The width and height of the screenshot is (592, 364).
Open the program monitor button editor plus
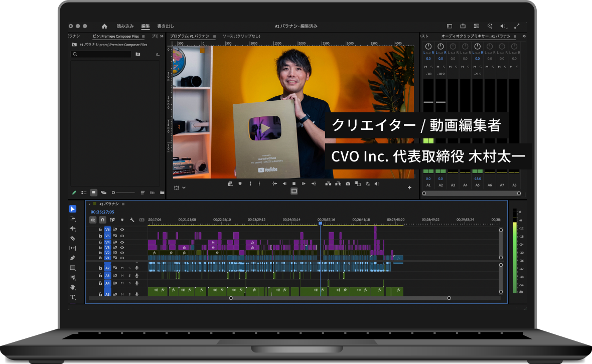coord(409,188)
